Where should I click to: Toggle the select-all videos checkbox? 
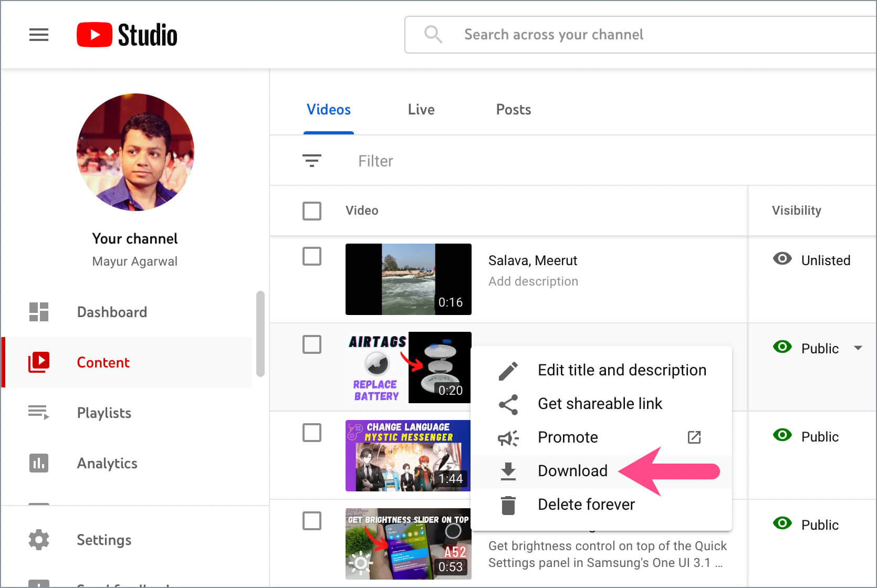312,211
